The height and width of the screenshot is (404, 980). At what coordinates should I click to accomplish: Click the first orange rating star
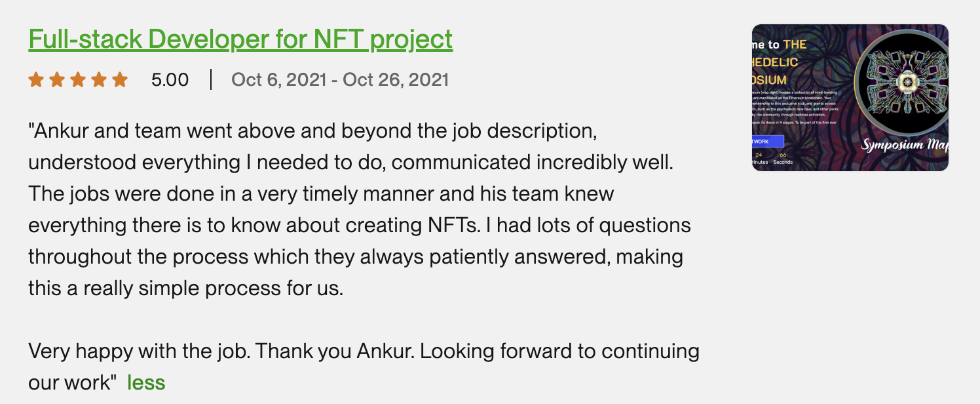(37, 80)
